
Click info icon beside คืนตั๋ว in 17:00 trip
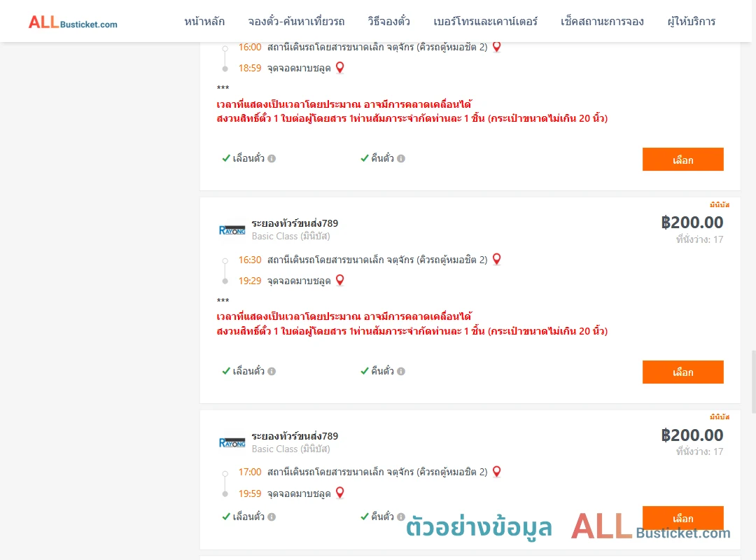tap(401, 517)
